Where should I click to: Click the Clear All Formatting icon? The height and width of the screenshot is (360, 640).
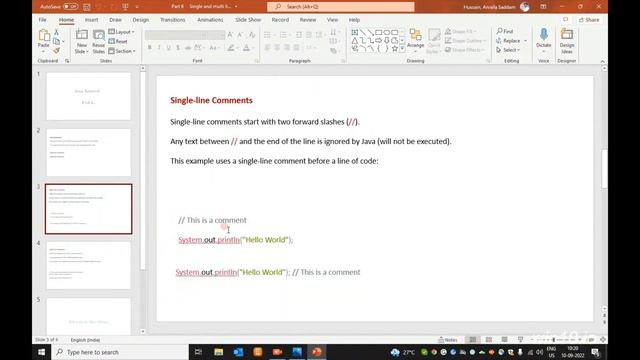click(252, 35)
